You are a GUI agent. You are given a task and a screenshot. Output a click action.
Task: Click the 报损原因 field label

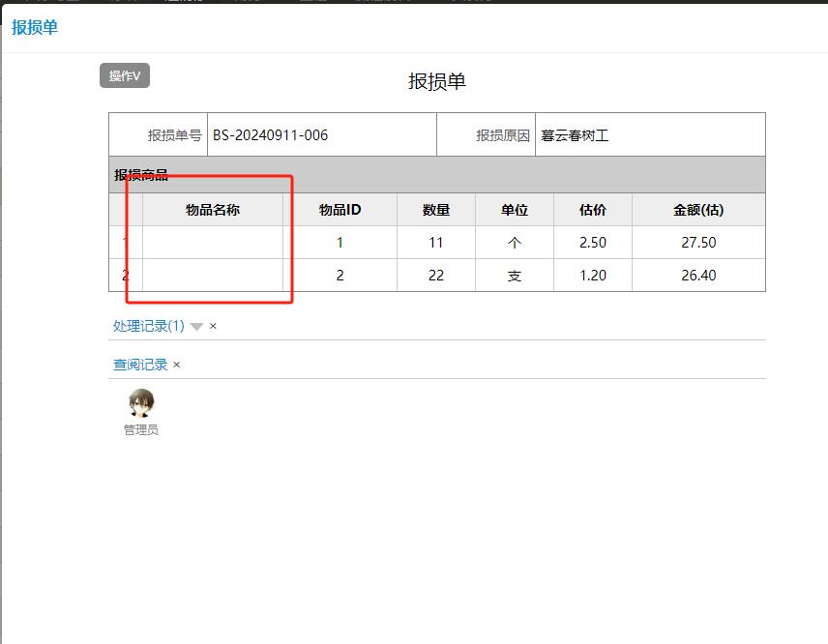click(503, 135)
